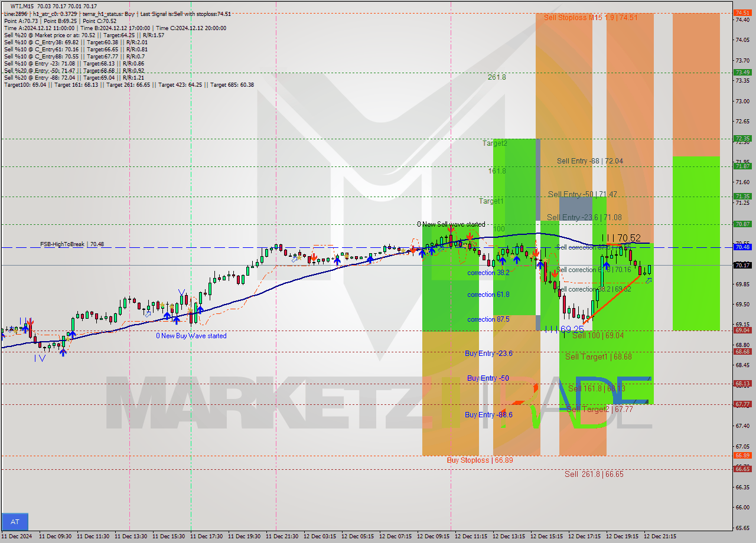Click the 74.51 price tag on the axis
The height and width of the screenshot is (543, 756).
point(742,12)
